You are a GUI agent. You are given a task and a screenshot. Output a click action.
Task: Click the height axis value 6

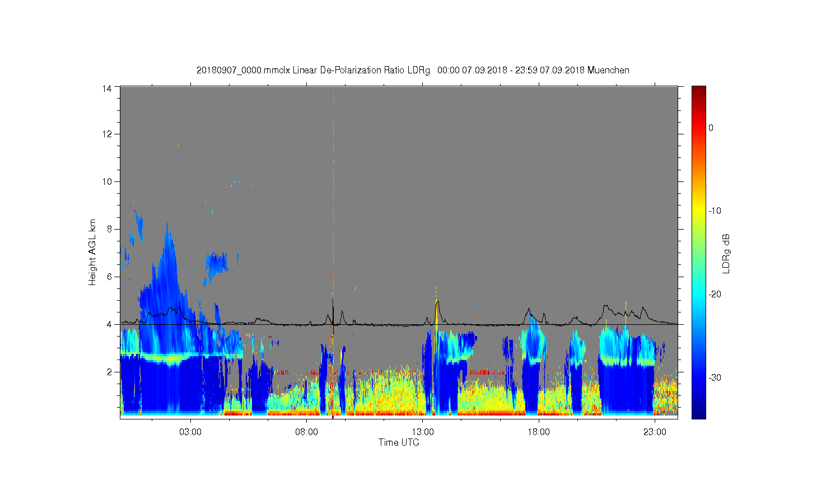pos(109,277)
